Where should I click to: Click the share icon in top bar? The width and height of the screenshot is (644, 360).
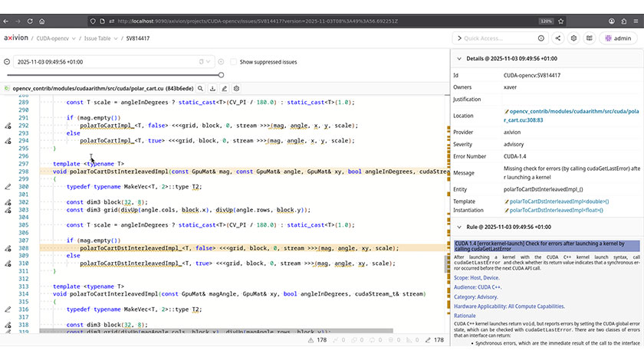click(x=558, y=38)
